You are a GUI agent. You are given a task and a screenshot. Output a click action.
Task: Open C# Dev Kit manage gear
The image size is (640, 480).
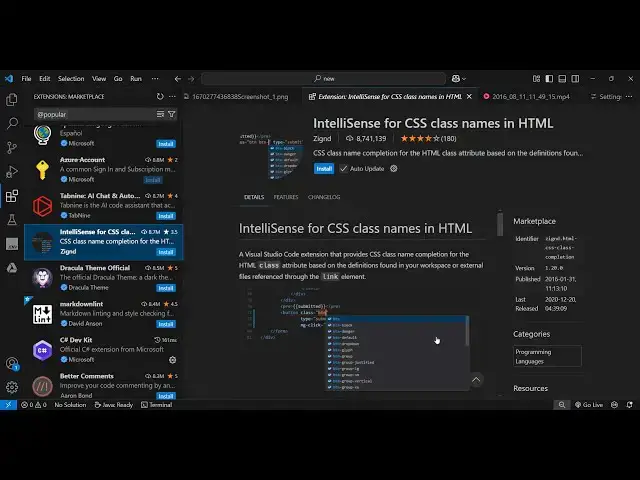click(x=173, y=360)
